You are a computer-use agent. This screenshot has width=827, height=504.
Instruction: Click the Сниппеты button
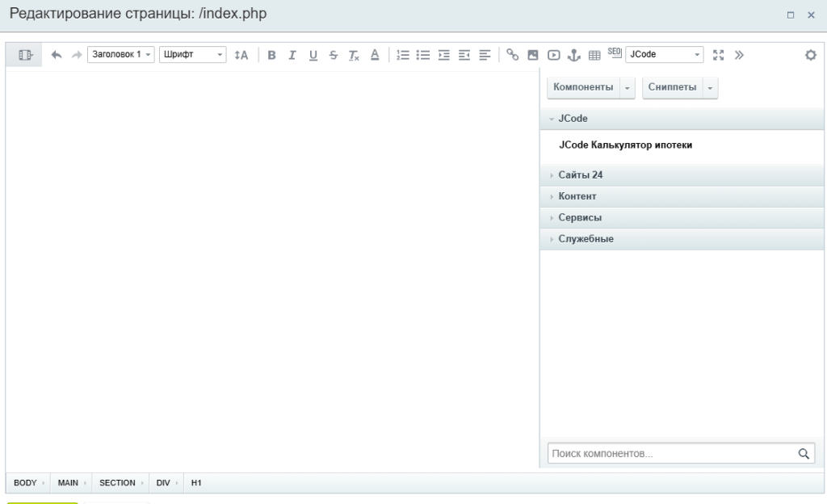pos(671,87)
